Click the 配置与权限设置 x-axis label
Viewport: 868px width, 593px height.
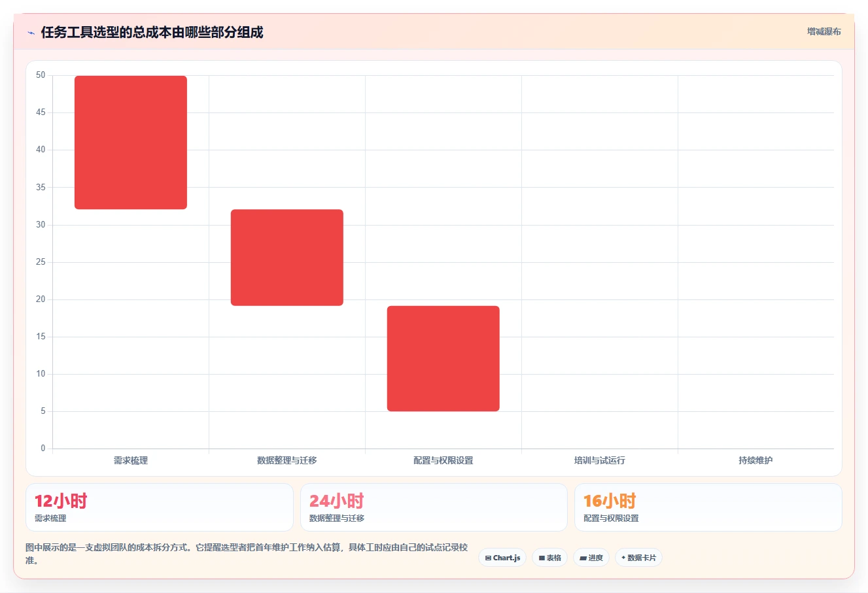[443, 460]
